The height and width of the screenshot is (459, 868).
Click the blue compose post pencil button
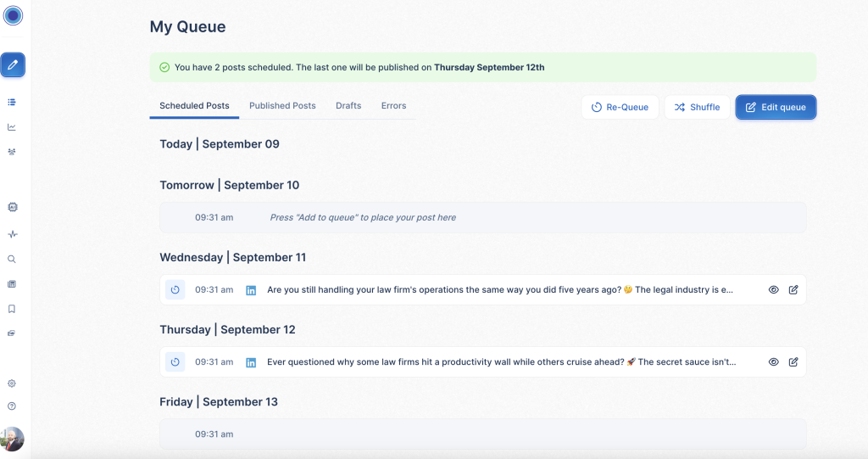(13, 64)
